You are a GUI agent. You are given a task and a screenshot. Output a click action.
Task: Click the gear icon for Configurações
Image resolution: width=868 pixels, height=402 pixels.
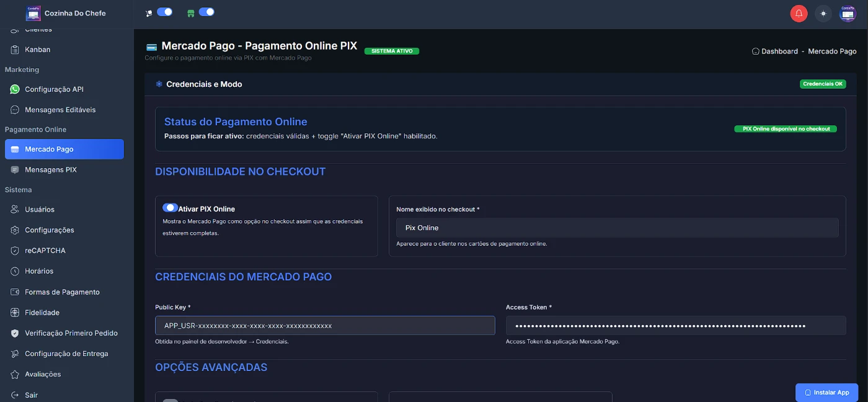click(15, 230)
